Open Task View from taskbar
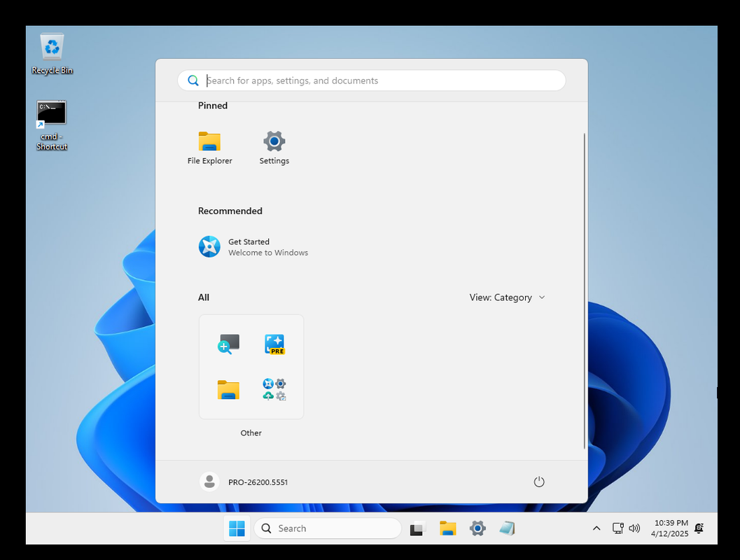Viewport: 740px width, 560px height. pyautogui.click(x=418, y=528)
